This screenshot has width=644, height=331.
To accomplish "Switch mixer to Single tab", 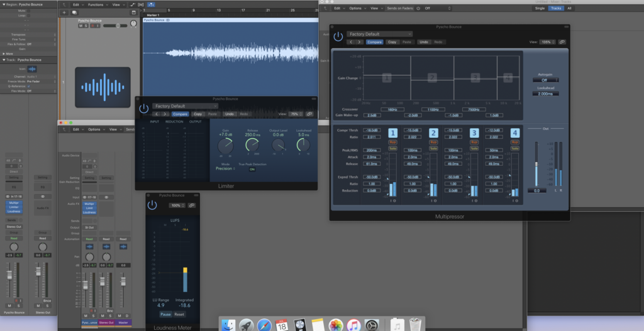I will coord(540,8).
